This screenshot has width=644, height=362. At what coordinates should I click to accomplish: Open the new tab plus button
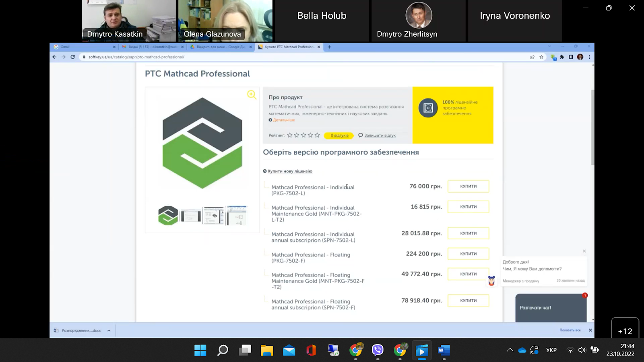point(329,47)
